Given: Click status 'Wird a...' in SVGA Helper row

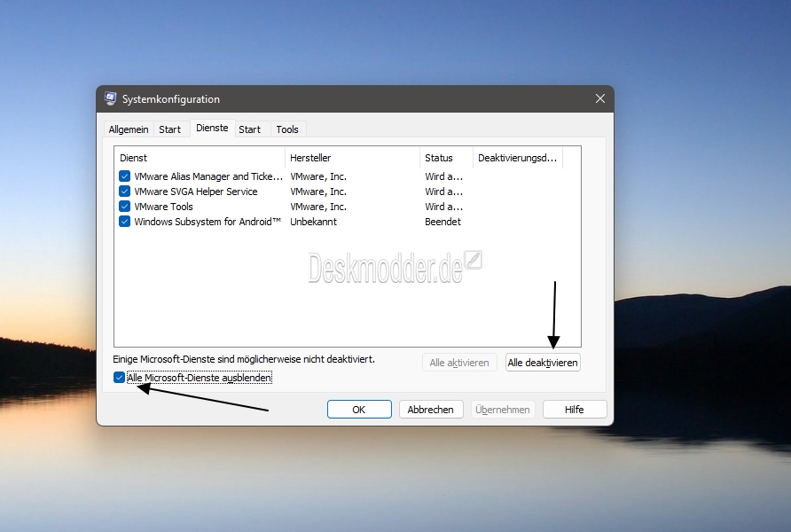Looking at the screenshot, I should click(x=444, y=192).
